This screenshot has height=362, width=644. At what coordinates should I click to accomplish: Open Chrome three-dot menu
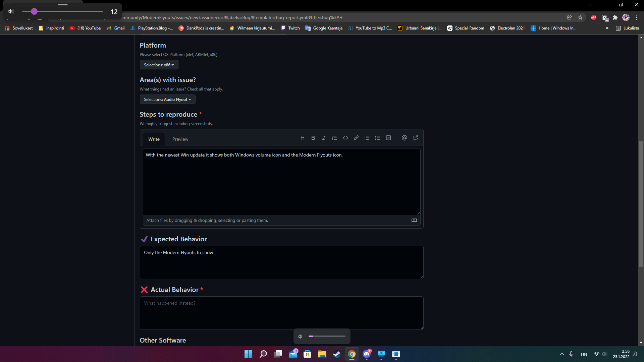click(637, 17)
